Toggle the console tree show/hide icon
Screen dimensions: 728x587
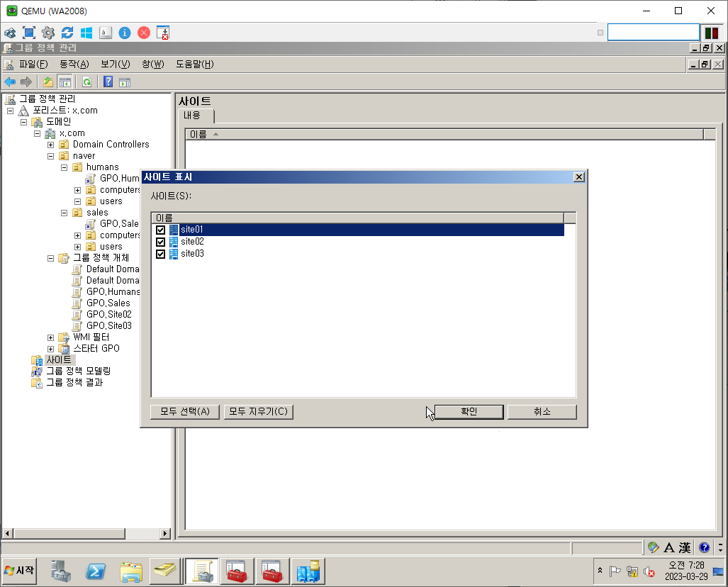(x=65, y=82)
